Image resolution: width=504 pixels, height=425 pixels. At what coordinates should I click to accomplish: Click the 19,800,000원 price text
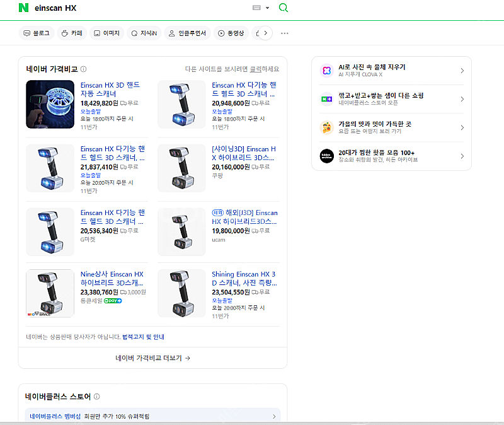231,231
